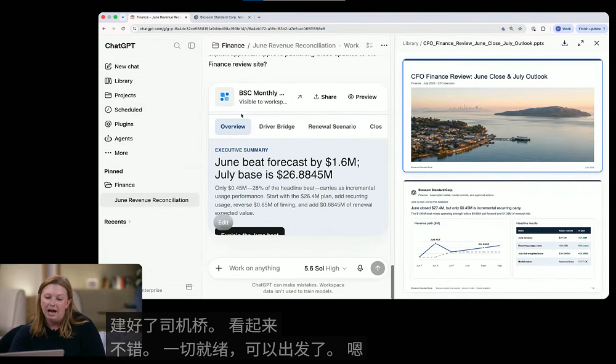
Task: Collapse the ChatGPT sidebar panel
Action: pyautogui.click(x=192, y=46)
